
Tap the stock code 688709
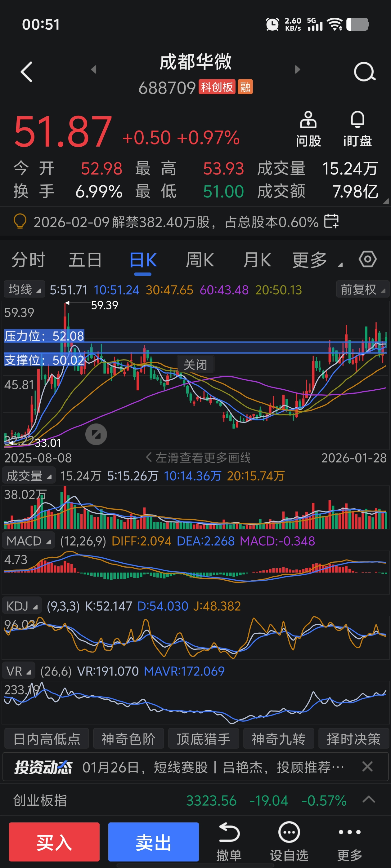(167, 88)
